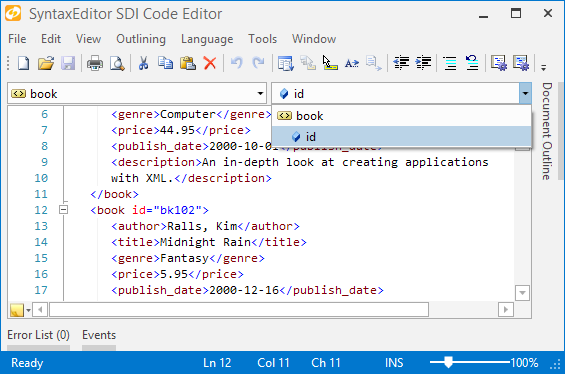Open the File menu
Screen dimensions: 565x374
[x=17, y=39]
